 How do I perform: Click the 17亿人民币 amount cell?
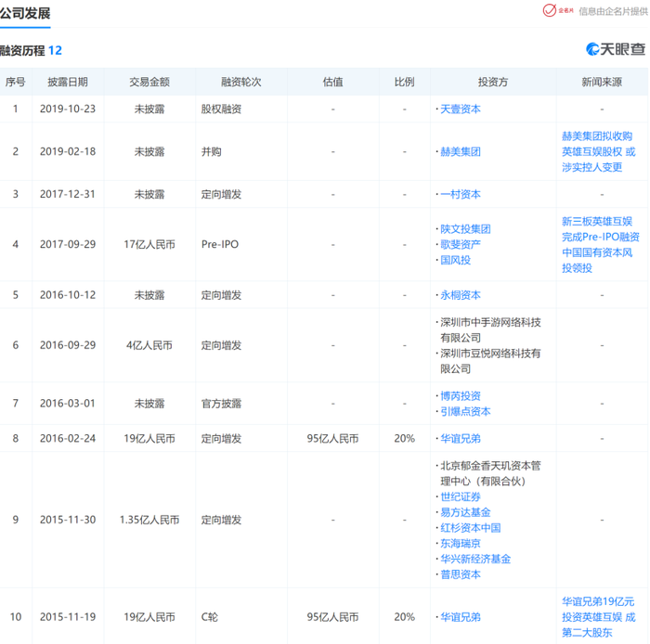(149, 245)
